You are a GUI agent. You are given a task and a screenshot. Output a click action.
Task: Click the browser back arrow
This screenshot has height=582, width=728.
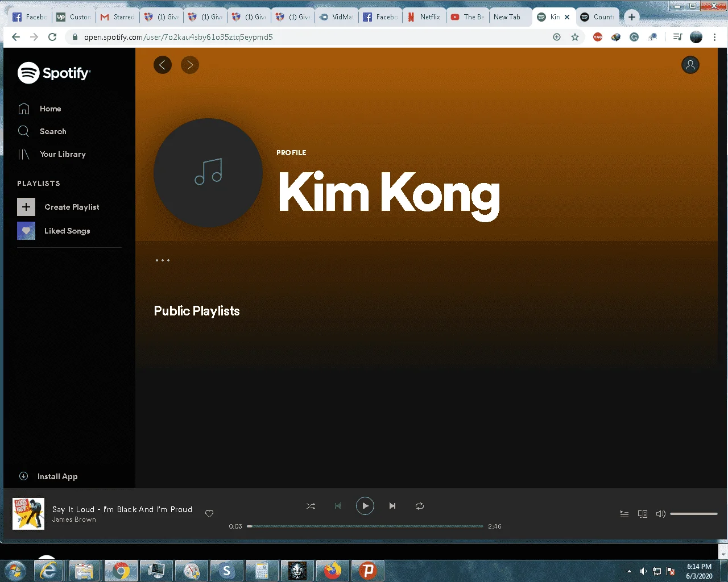(16, 37)
